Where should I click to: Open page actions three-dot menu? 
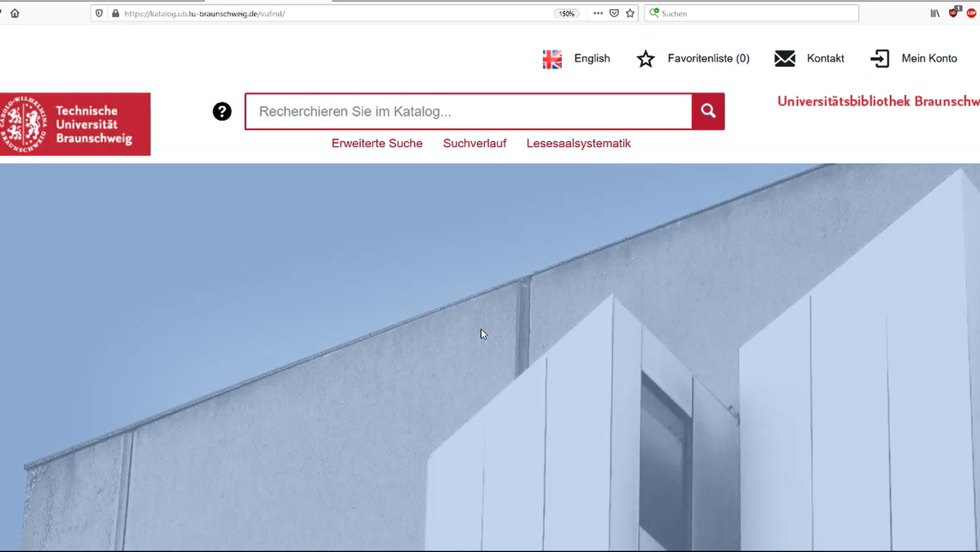coord(598,13)
